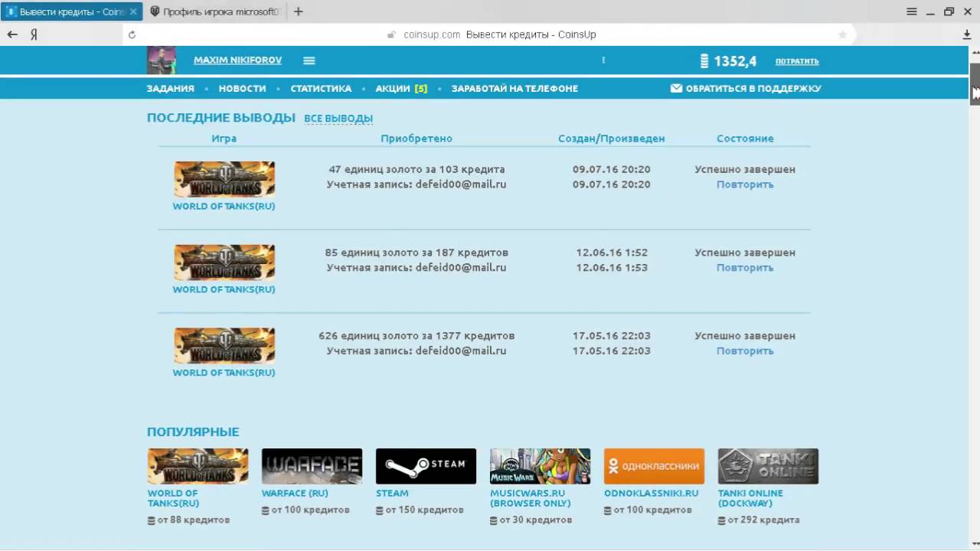Screen dimensions: 980x551
Task: Open the АКЦИИ [5] menu item
Action: (x=401, y=89)
